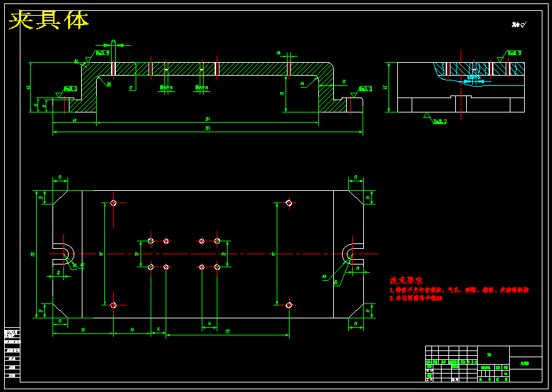
Task: Select technical requirement line starting with 1.
Action: pos(459,290)
